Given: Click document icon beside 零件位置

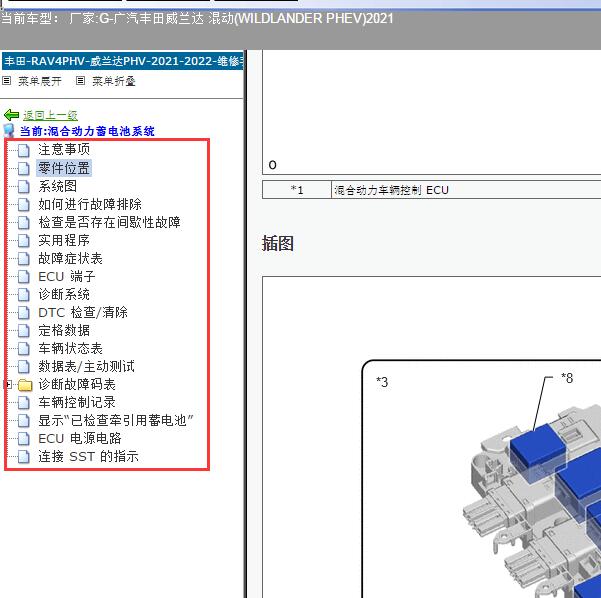Looking at the screenshot, I should point(24,168).
